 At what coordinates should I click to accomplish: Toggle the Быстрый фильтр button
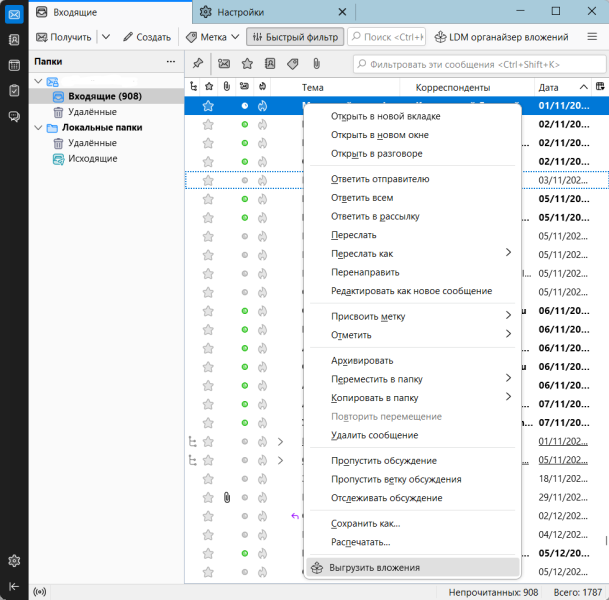point(294,37)
